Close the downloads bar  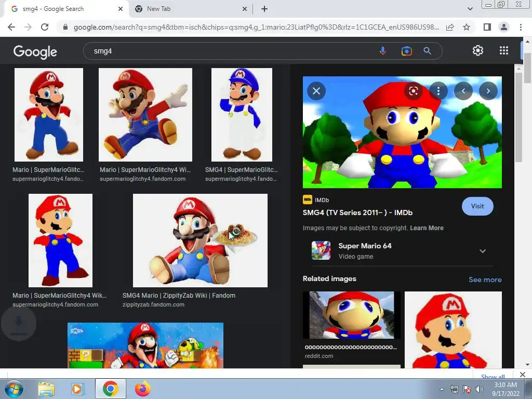[x=523, y=375]
